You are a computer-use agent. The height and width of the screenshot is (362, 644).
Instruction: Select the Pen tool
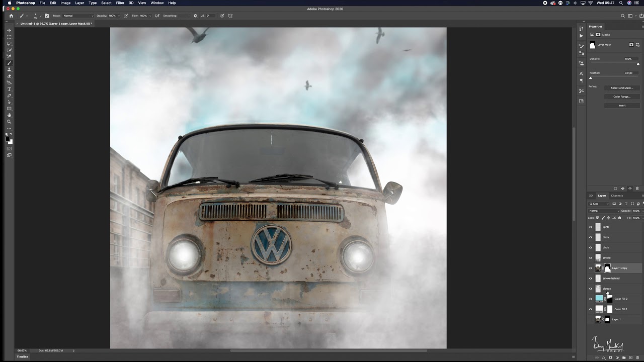[9, 96]
